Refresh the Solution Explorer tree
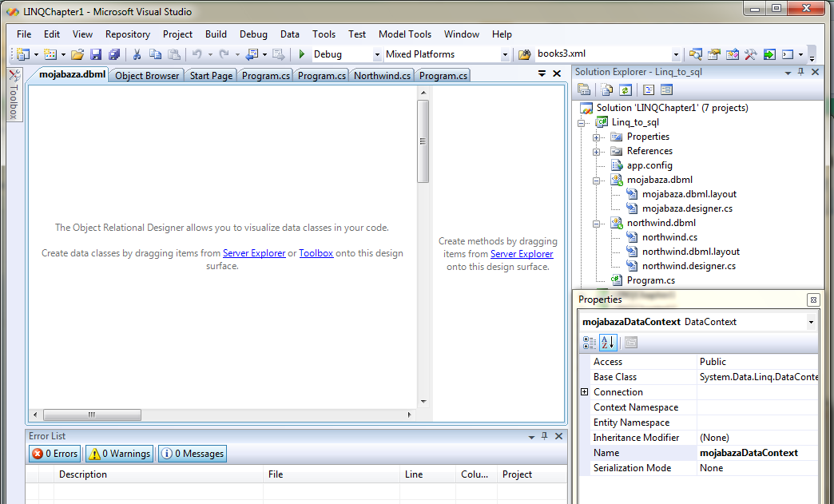 pos(625,89)
